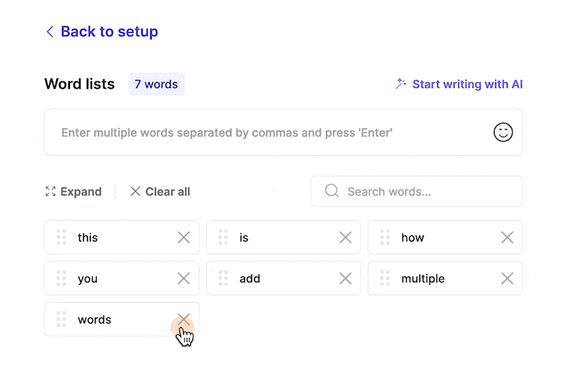Image resolution: width=570 pixels, height=392 pixels.
Task: Click the drag handle on 'words' chip
Action: click(61, 319)
